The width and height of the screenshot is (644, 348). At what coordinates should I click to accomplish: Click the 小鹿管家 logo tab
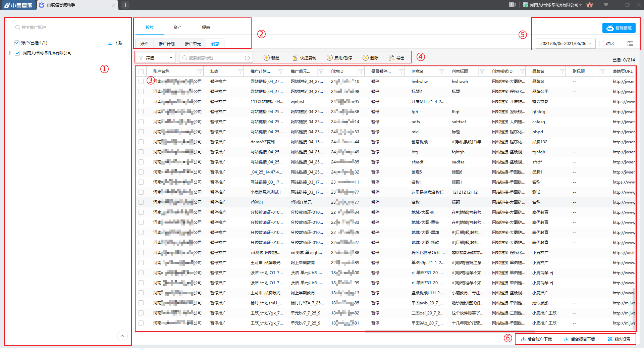[18, 5]
